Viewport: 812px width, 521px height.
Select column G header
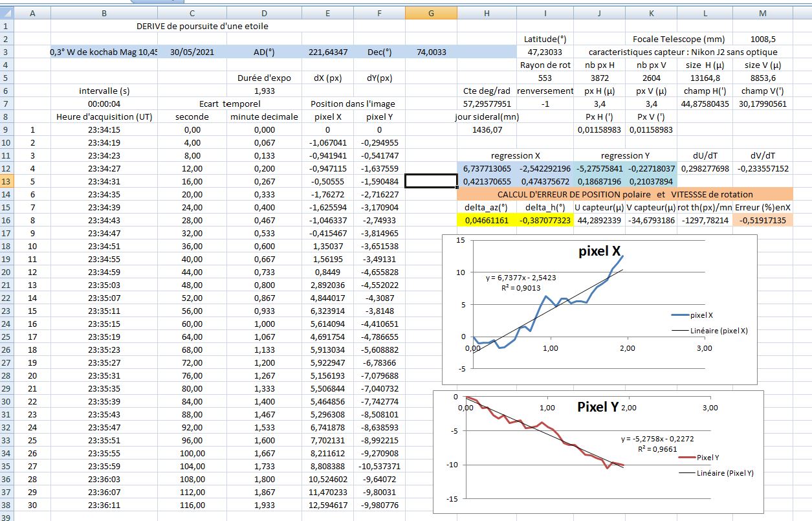pyautogui.click(x=431, y=13)
